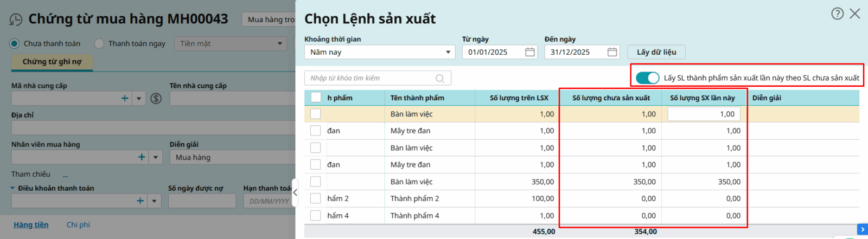Click the search magnifier icon
The height and width of the screenshot is (239, 868).
pos(440,79)
